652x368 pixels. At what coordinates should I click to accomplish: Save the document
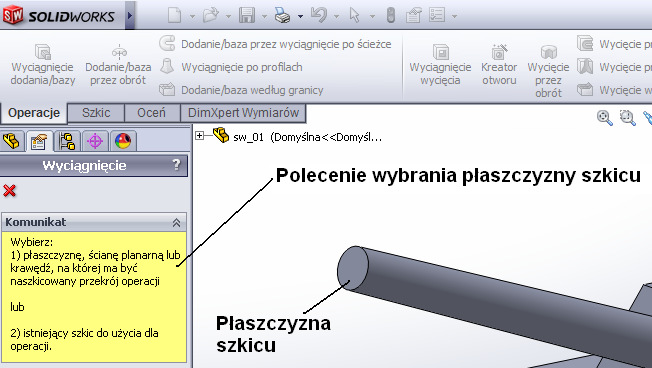coord(247,16)
